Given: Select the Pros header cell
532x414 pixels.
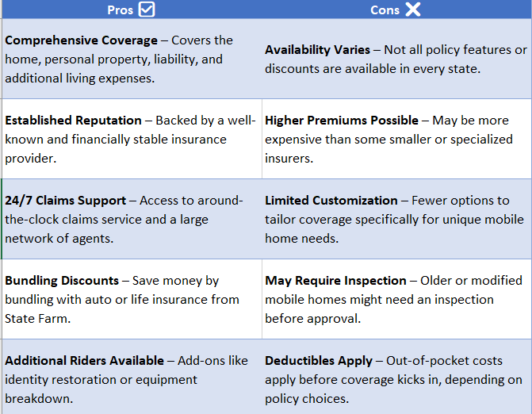Looking at the screenshot, I should pyautogui.click(x=132, y=10).
